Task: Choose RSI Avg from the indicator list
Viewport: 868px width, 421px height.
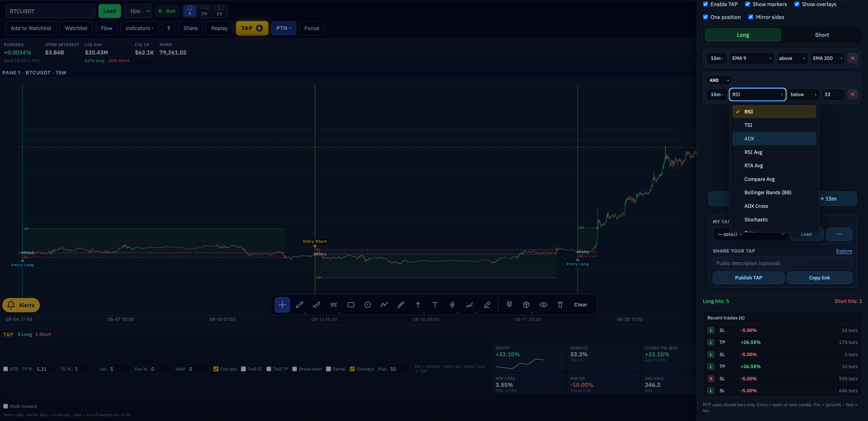Action: point(774,152)
